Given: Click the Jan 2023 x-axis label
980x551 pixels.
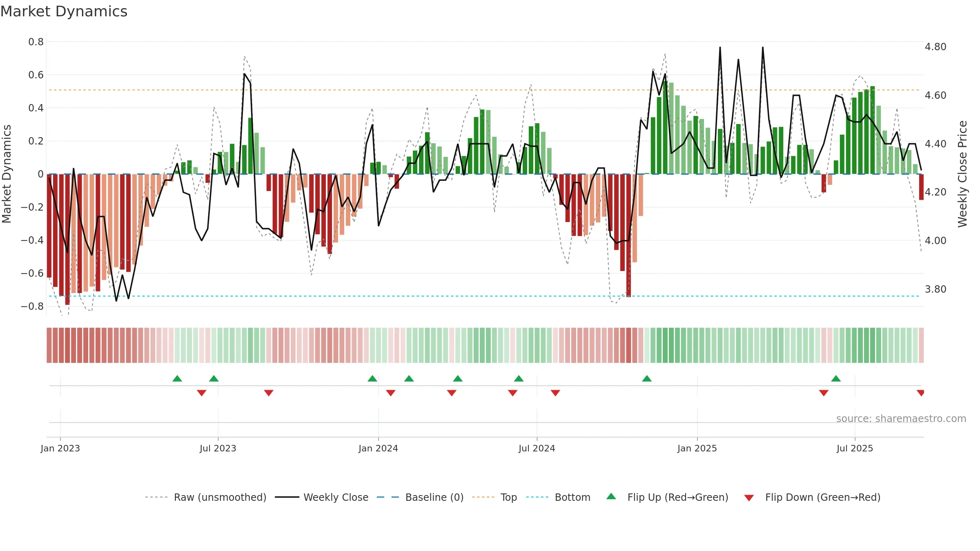Looking at the screenshot, I should (x=60, y=448).
